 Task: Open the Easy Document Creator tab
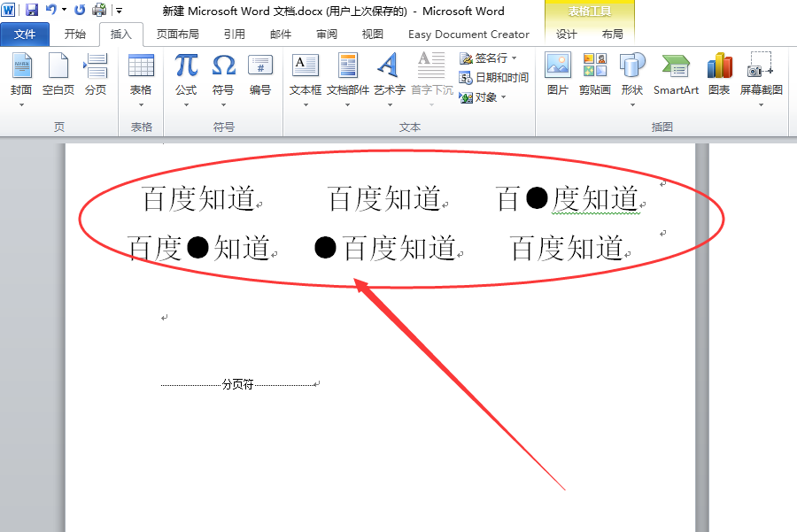468,34
